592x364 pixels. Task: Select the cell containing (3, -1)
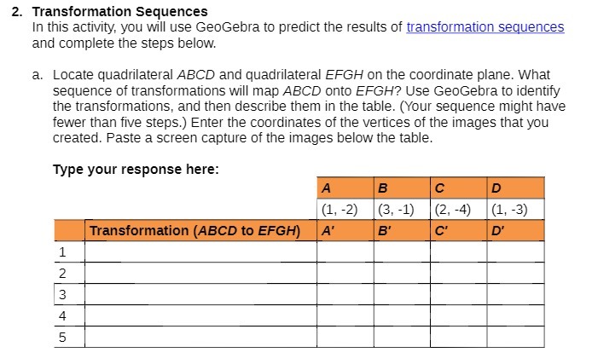tap(402, 210)
